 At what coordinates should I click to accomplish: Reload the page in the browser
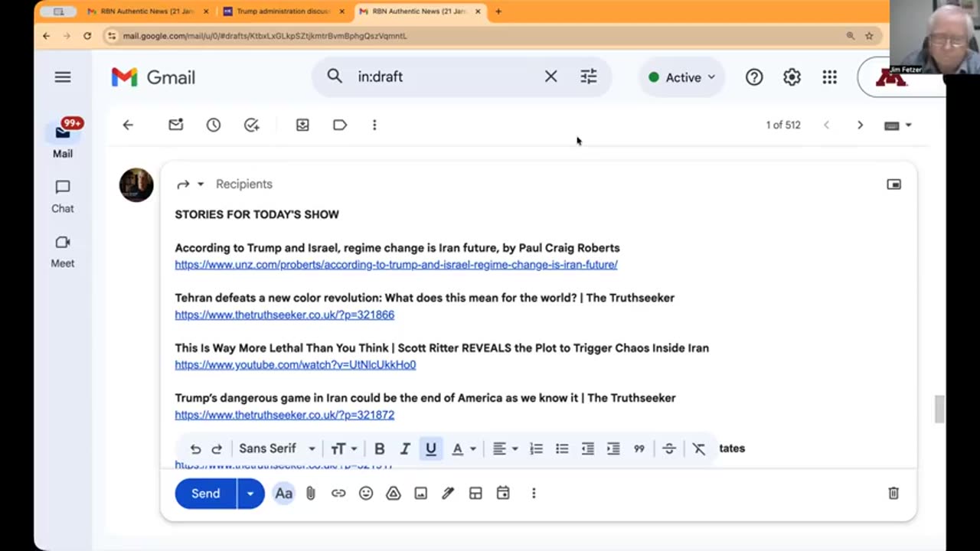(x=87, y=36)
